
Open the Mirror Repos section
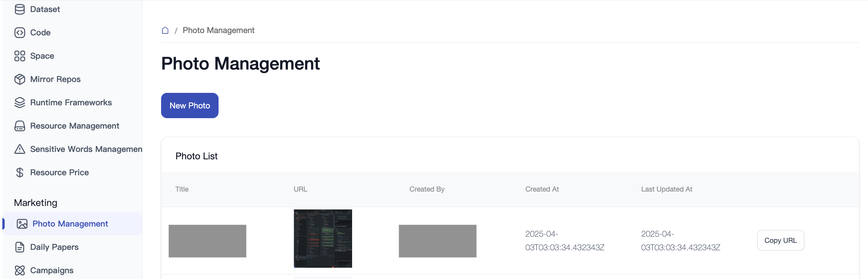(56, 79)
